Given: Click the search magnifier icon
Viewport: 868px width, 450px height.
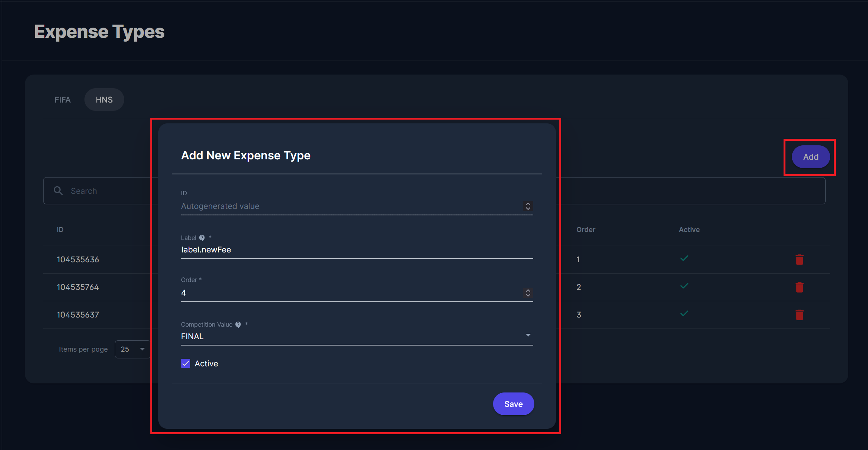Looking at the screenshot, I should click(58, 191).
